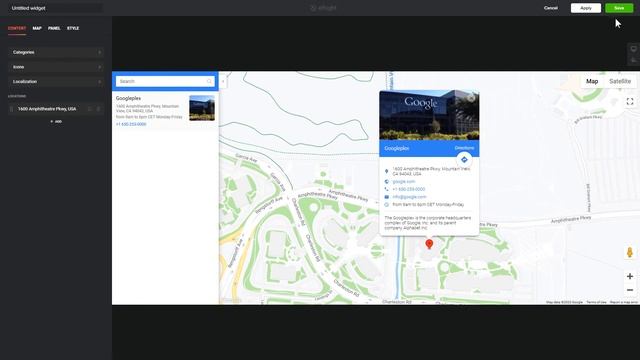
Task: Edit the Untitled widget name field
Action: tap(55, 8)
